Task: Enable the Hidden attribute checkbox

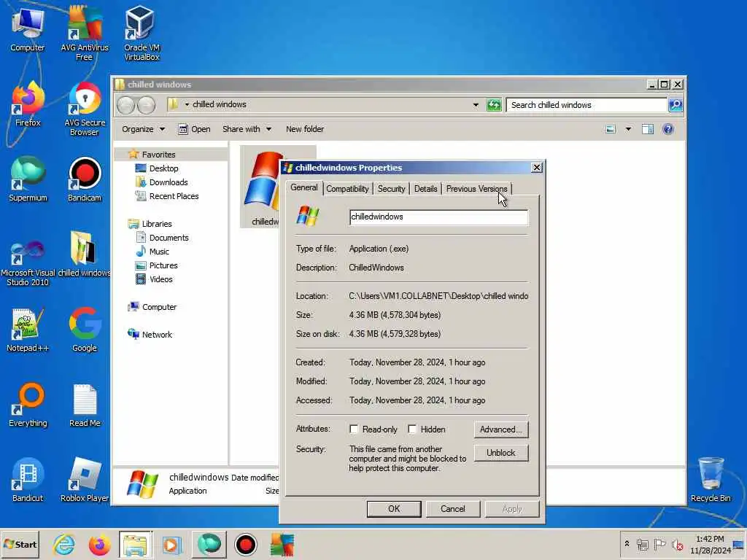Action: [412, 429]
